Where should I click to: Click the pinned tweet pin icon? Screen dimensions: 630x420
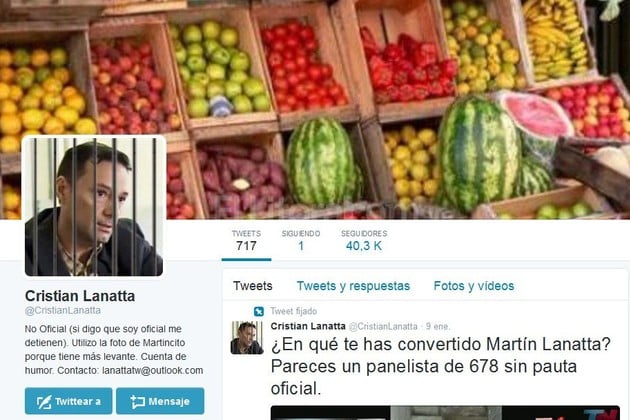coord(259,311)
